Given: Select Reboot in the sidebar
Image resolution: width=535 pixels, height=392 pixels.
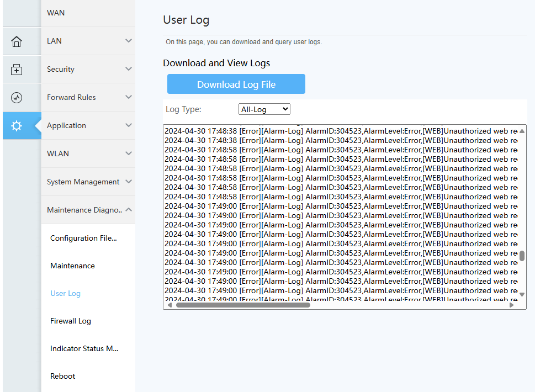Looking at the screenshot, I should click(63, 376).
